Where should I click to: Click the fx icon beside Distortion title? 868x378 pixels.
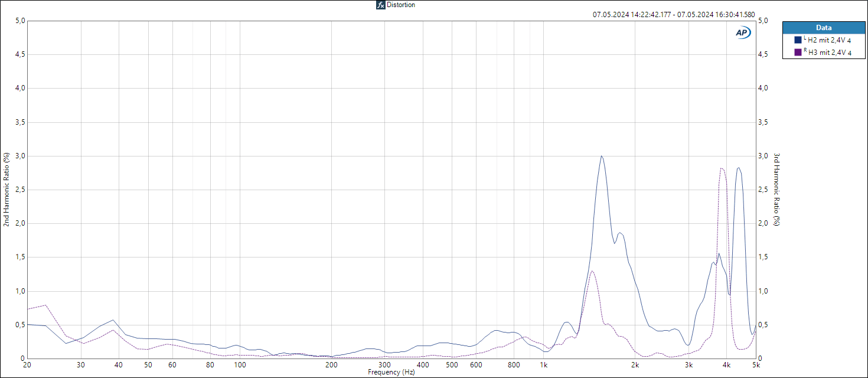pyautogui.click(x=381, y=5)
